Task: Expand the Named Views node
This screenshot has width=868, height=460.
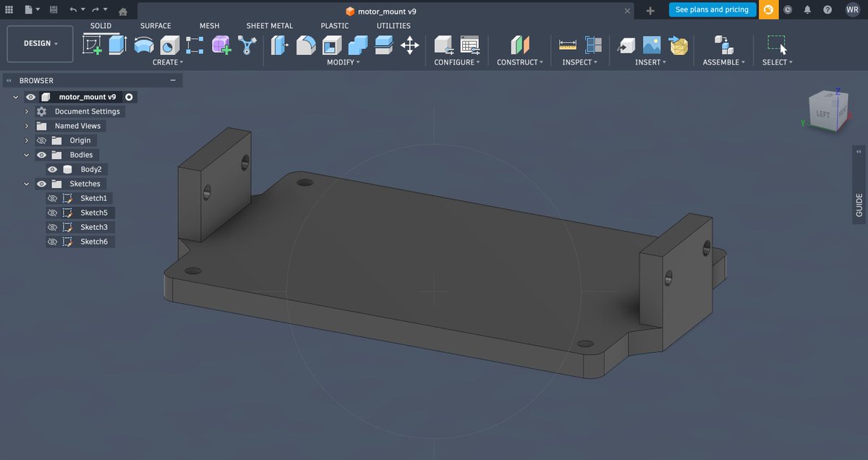Action: coord(27,126)
